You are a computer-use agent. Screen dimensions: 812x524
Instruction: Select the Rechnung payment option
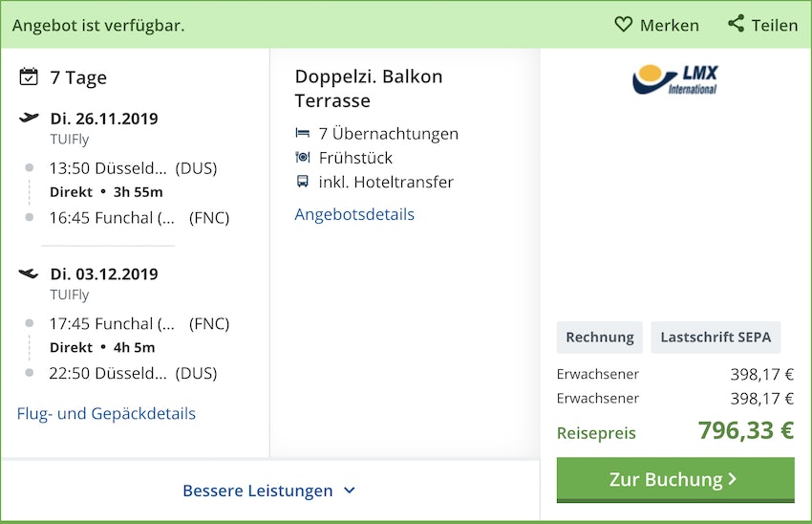coord(600,337)
